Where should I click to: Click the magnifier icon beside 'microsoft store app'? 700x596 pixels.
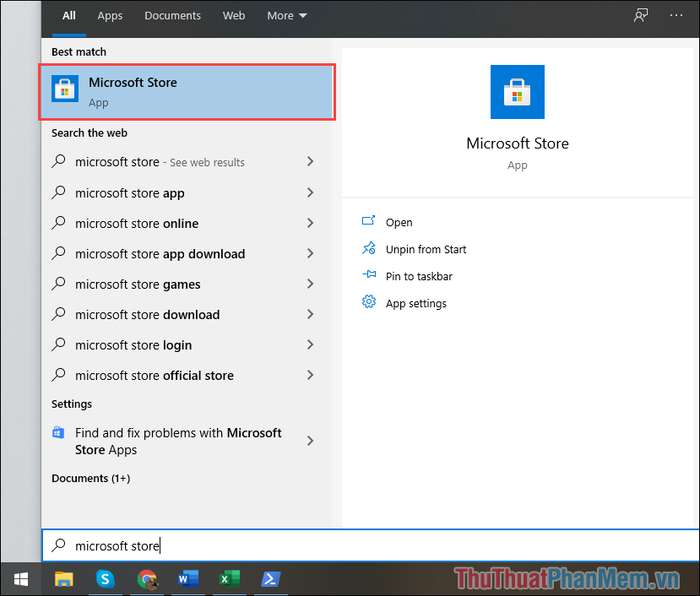coord(58,192)
